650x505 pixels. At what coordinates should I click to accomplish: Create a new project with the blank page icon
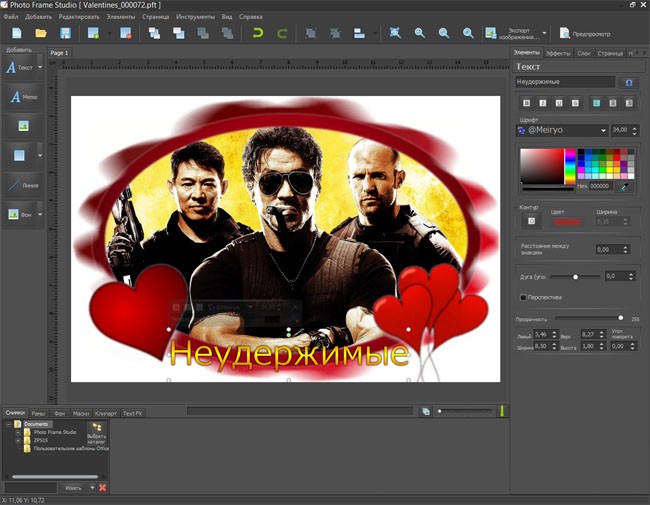17,33
